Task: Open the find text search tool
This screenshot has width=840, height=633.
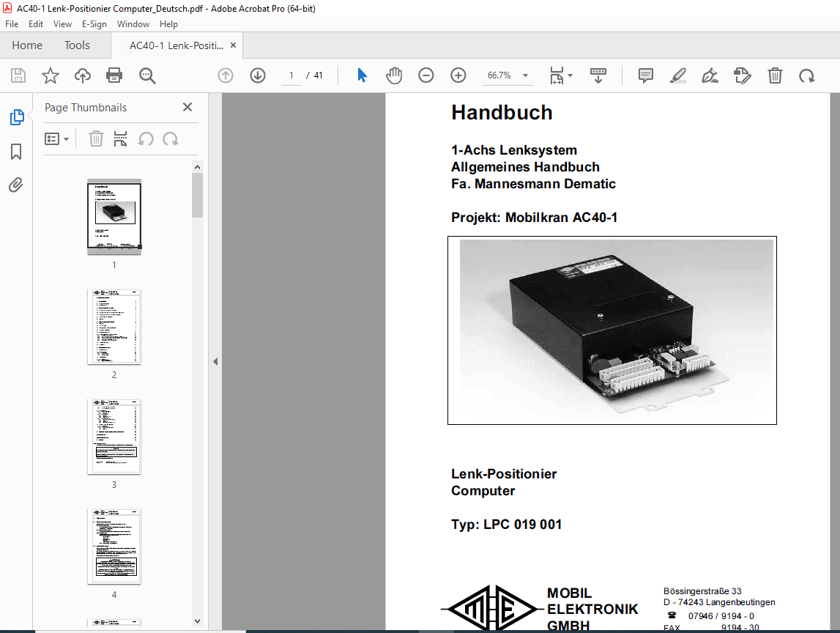Action: 147,75
